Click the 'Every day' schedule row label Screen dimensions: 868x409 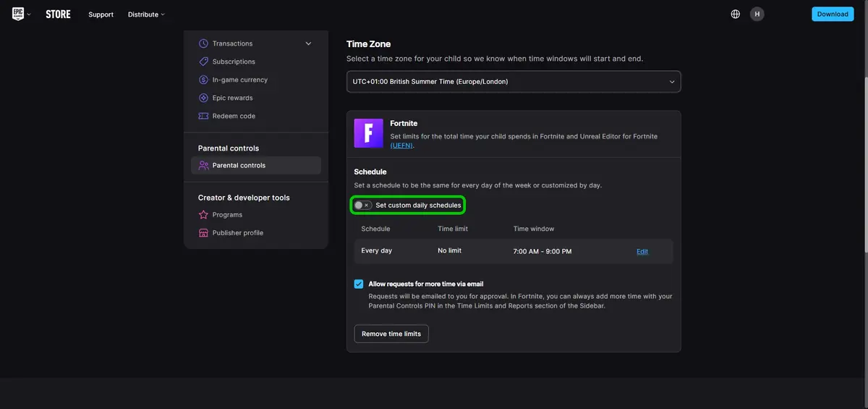click(377, 250)
